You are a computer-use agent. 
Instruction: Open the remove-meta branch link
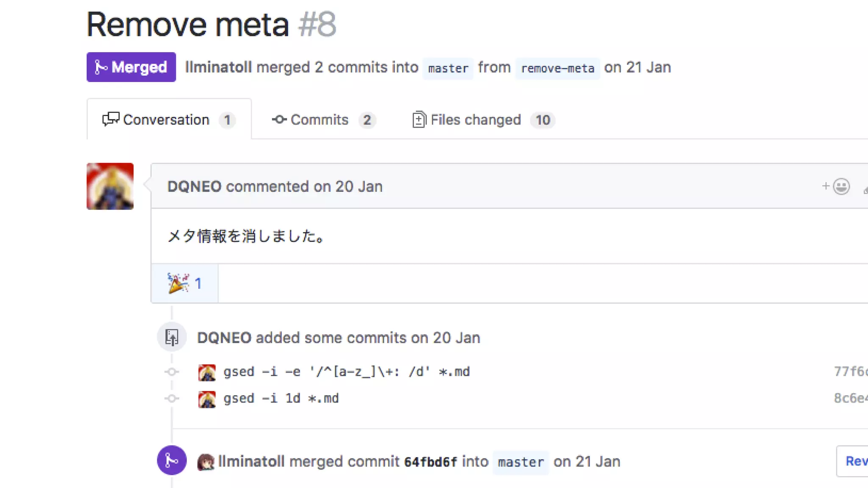557,68
